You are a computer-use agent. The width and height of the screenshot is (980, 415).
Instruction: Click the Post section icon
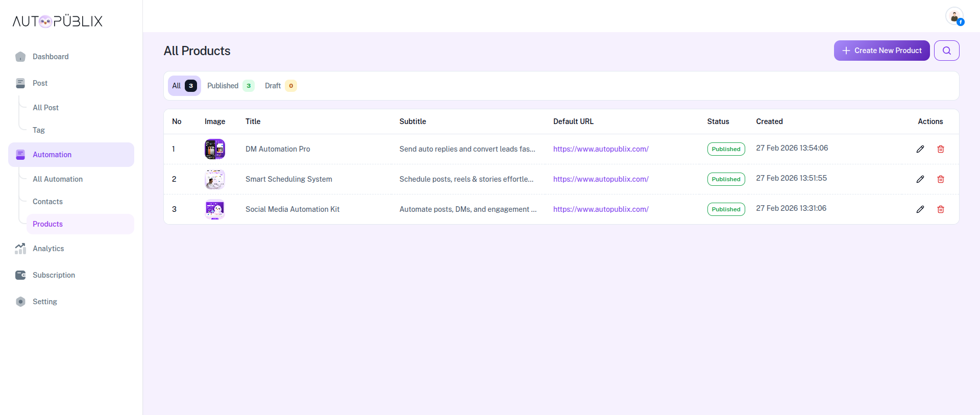pos(20,83)
